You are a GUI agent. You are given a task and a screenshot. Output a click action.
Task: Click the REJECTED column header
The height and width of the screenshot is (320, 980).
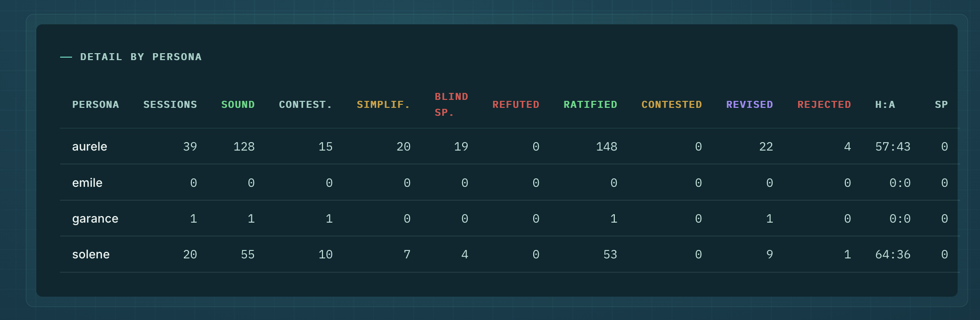[x=824, y=105]
